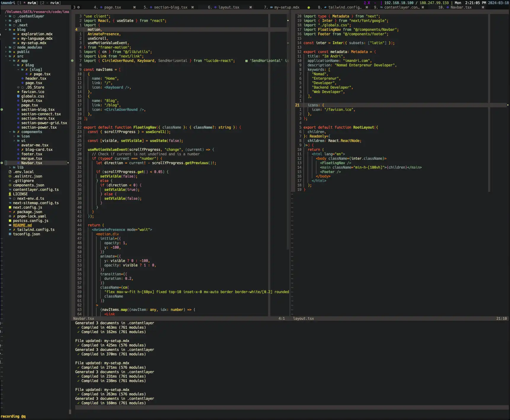
Task: Select tmux window 2 nvim
Action: click(x=50, y=3)
